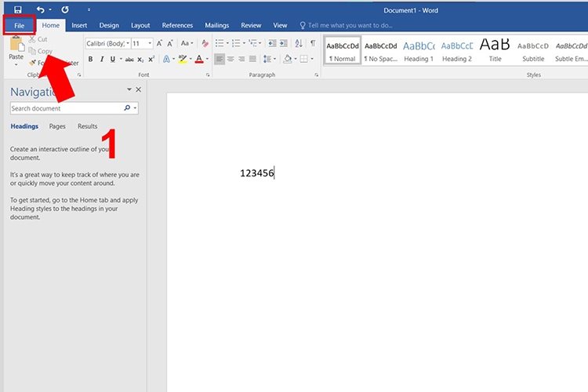Open the References tab
This screenshot has height=392, width=588.
[177, 25]
